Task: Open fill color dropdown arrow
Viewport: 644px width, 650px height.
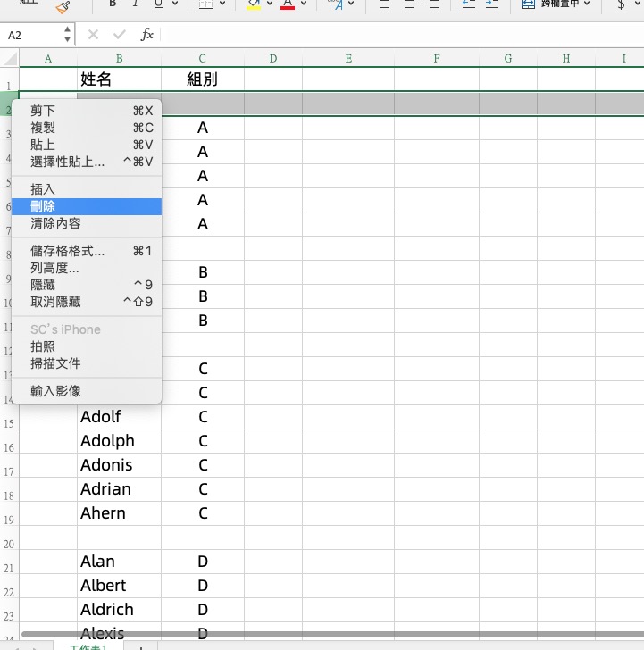Action: click(270, 4)
